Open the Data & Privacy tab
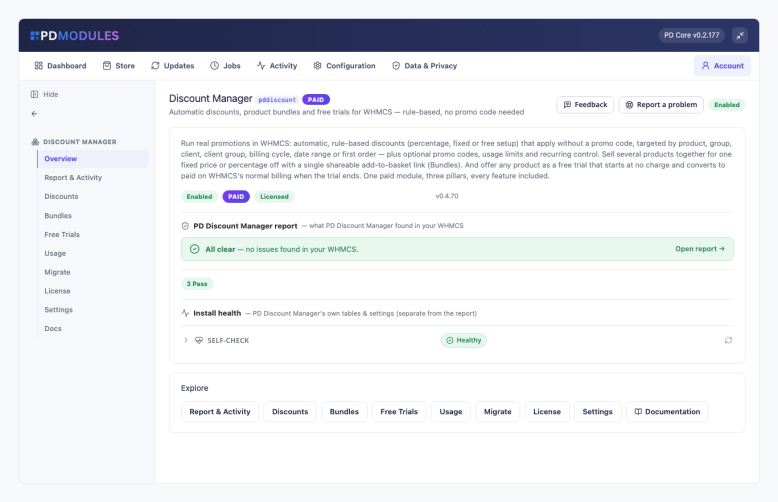 [x=424, y=65]
